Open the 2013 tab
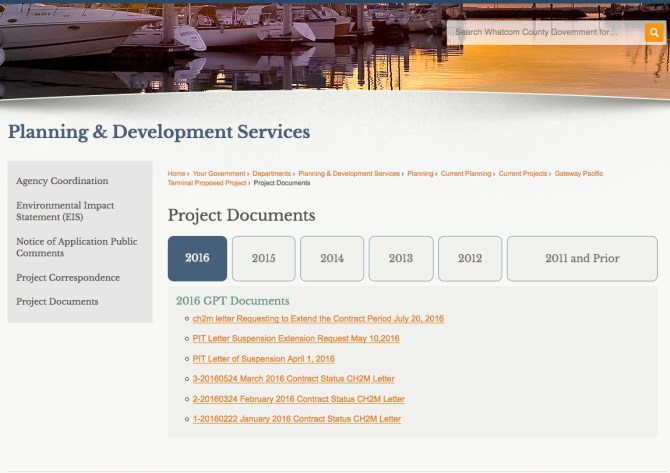 401,258
